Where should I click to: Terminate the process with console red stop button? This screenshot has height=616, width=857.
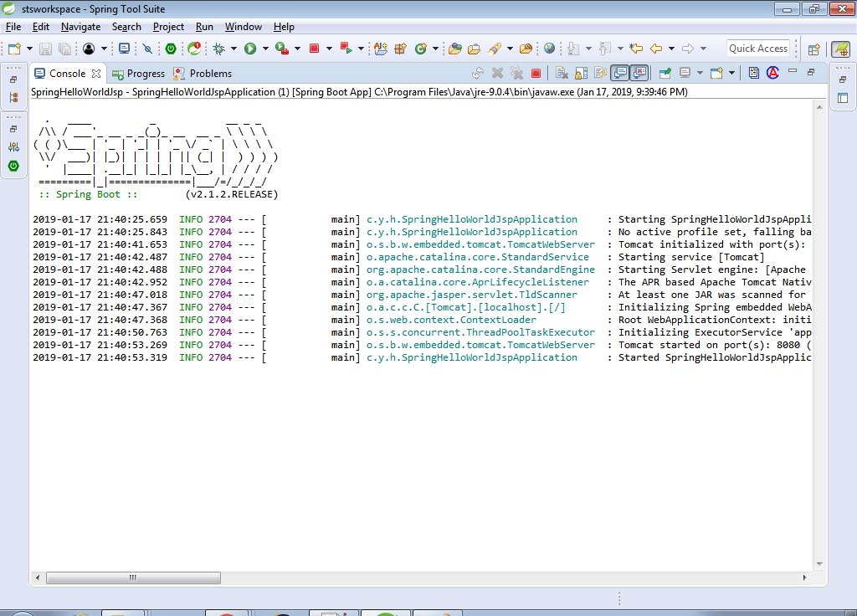pyautogui.click(x=536, y=74)
